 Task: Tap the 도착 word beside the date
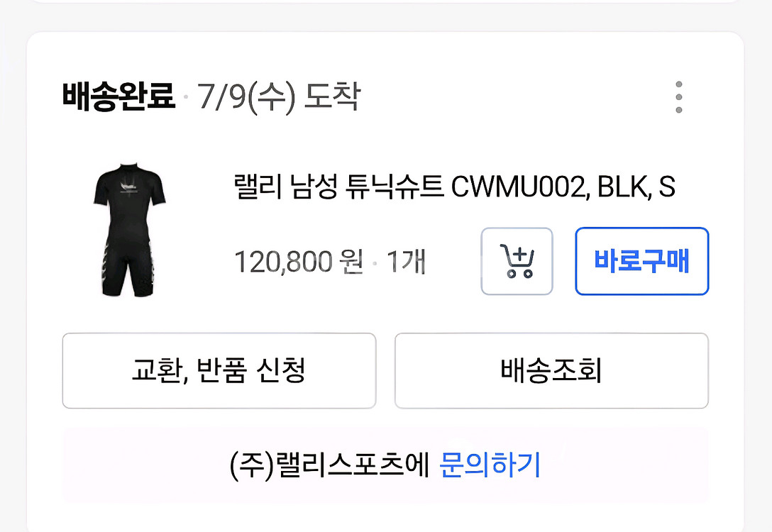(x=333, y=96)
